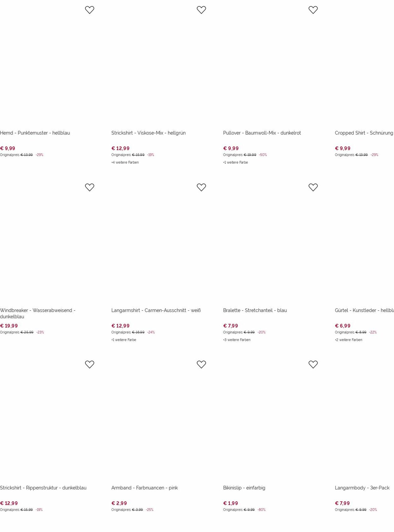Click € 2,99 price of Armband
This screenshot has height=532, width=394.
(119, 503)
